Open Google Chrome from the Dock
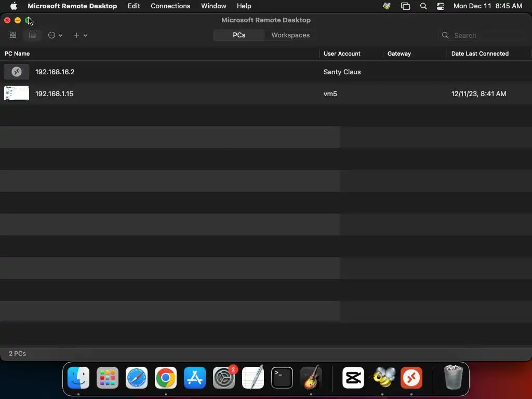Viewport: 532px width, 399px height. click(x=166, y=378)
